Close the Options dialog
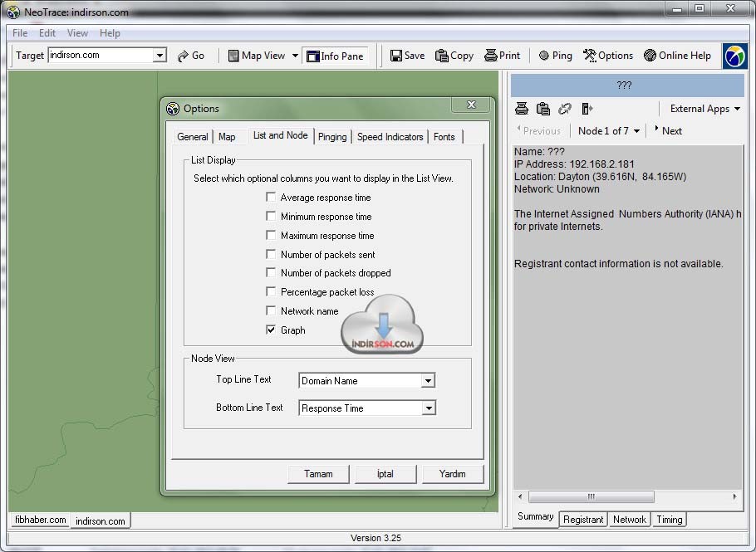The image size is (756, 552). 472,105
